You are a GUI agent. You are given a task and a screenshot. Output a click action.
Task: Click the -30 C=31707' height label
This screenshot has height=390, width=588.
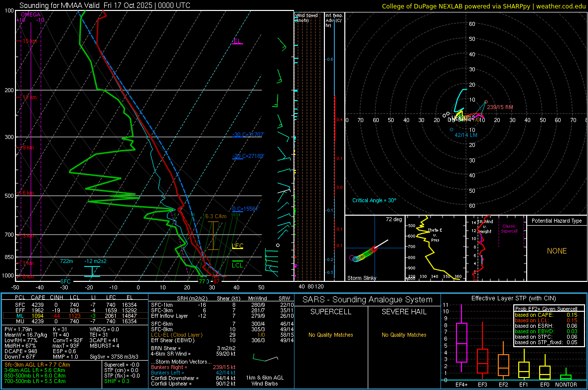pyautogui.click(x=248, y=134)
